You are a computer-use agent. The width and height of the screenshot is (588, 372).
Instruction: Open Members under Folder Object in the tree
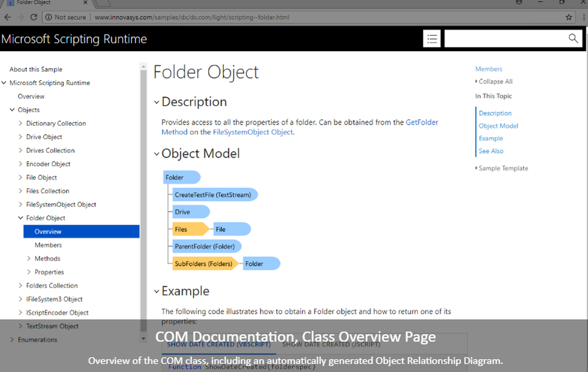tap(48, 245)
